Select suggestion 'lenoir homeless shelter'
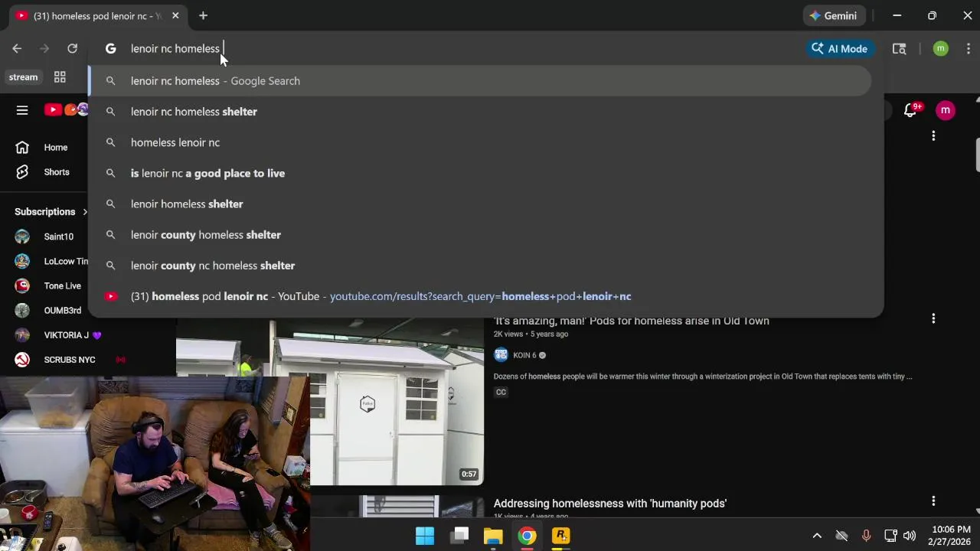The image size is (980, 551). tap(480, 204)
